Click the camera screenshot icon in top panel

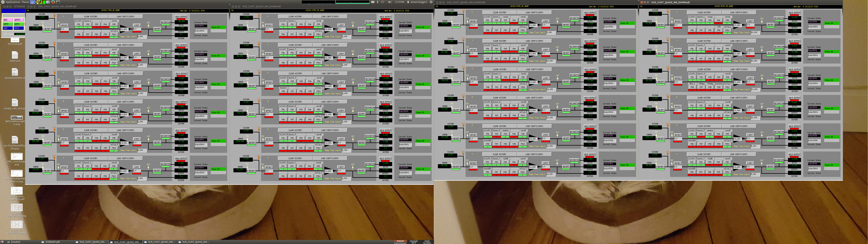click(x=48, y=2)
